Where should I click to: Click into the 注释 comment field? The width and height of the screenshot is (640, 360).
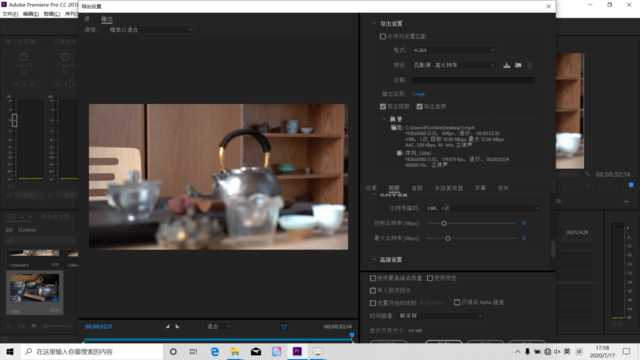coord(474,80)
